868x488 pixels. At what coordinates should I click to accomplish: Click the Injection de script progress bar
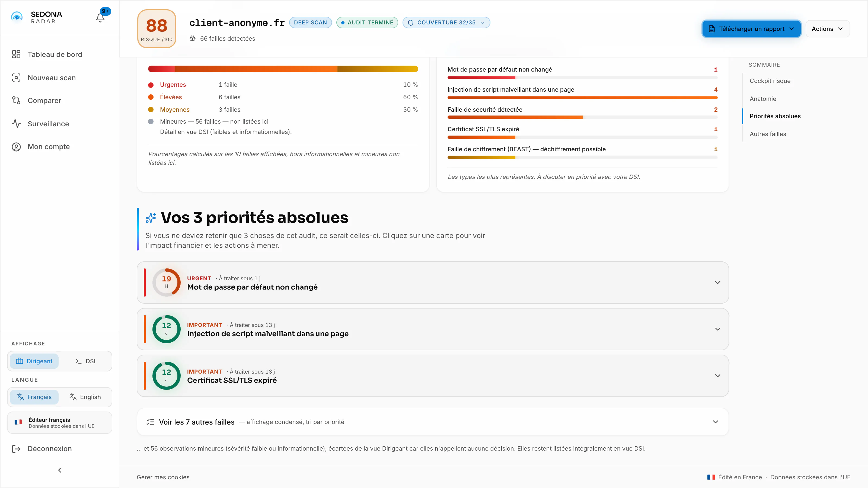[x=582, y=98]
